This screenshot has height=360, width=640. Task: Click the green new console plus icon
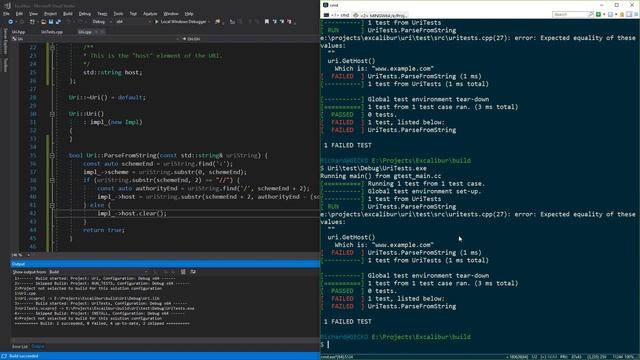598,14
